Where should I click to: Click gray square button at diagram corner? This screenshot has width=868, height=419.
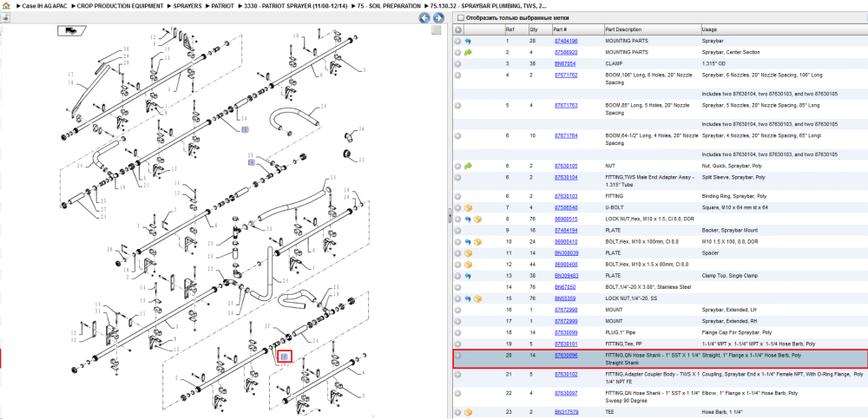(437, 29)
